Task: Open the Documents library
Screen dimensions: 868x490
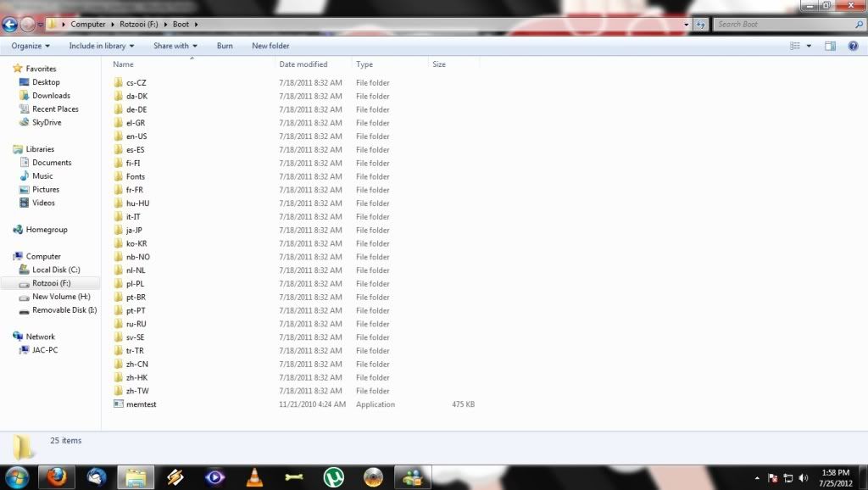Action: 52,162
